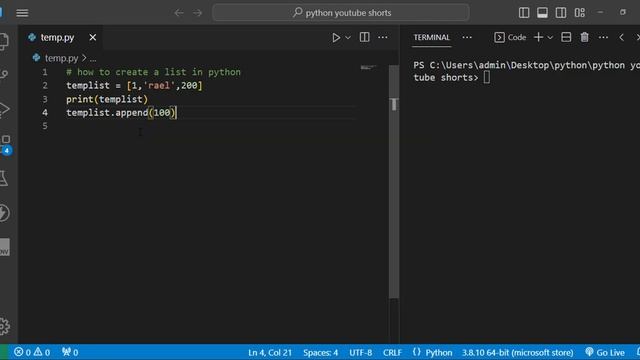Click the comment 'how to create a list in python'

[159, 72]
